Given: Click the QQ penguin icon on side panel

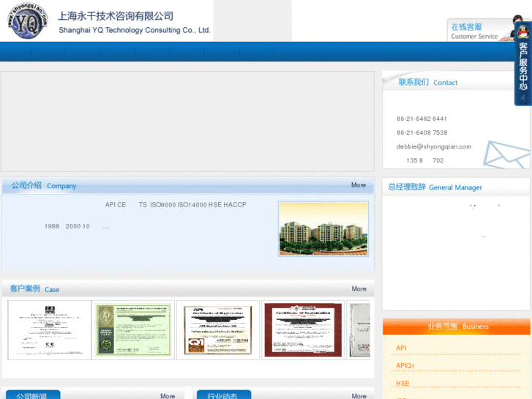Looking at the screenshot, I should coord(523,33).
